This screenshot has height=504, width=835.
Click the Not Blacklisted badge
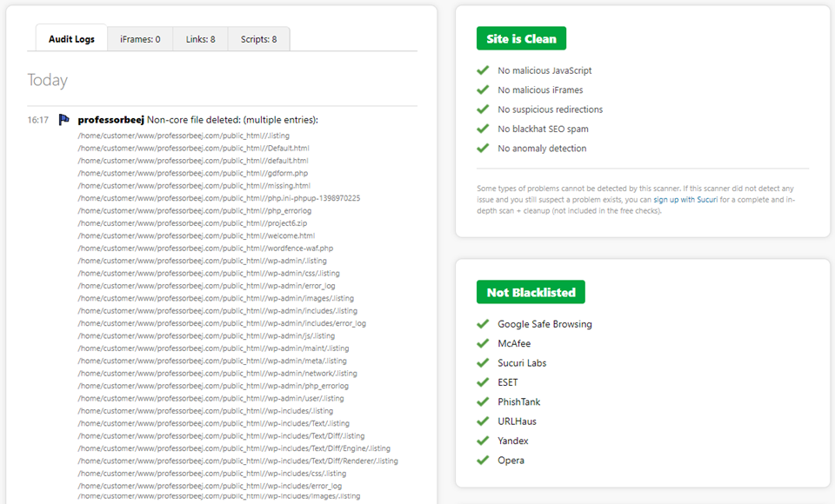pyautogui.click(x=531, y=292)
